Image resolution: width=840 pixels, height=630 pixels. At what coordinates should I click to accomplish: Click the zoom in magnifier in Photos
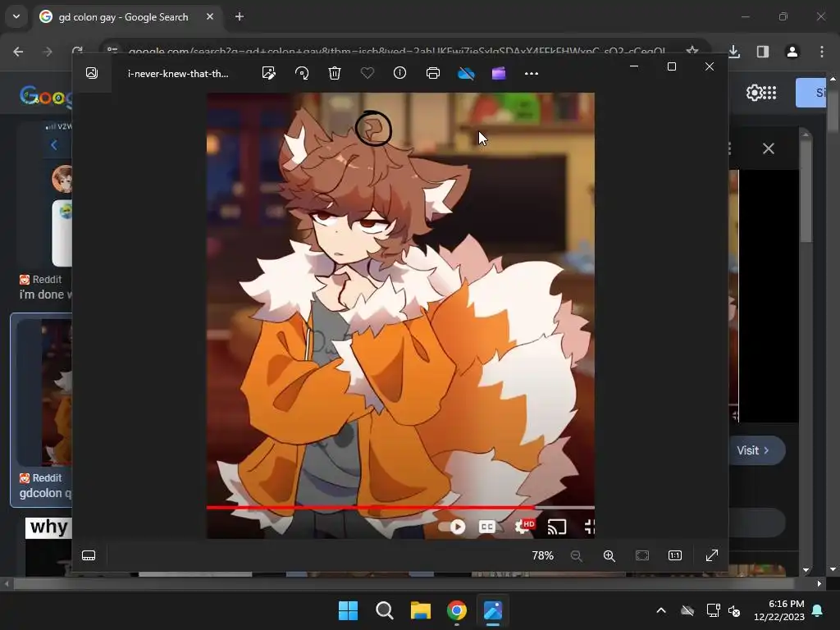point(609,555)
